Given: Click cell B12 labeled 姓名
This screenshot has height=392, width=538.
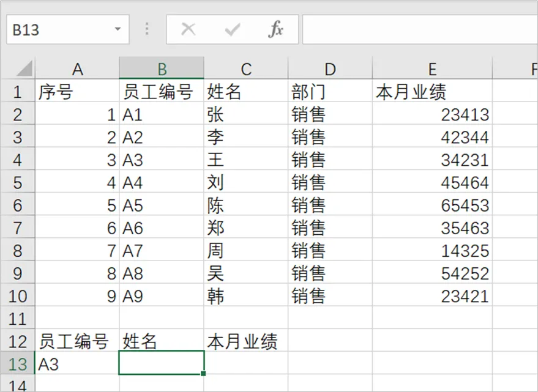Looking at the screenshot, I should tap(162, 340).
